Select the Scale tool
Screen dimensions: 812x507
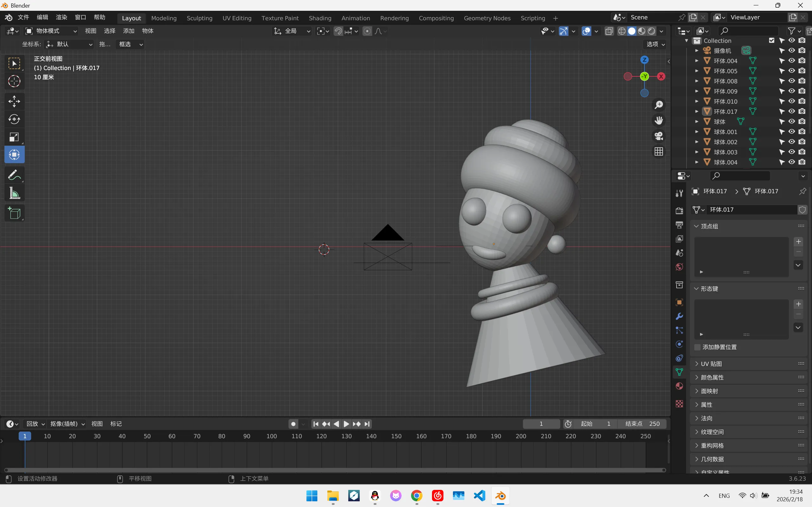click(x=14, y=137)
